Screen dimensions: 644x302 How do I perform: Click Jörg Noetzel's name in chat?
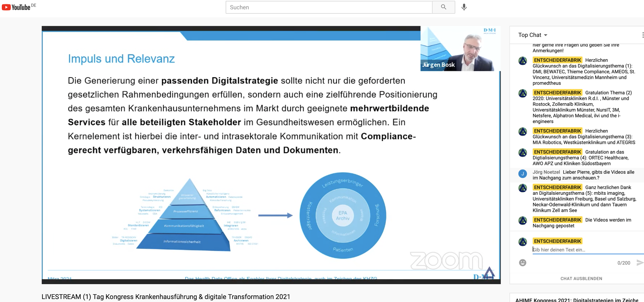pyautogui.click(x=546, y=172)
